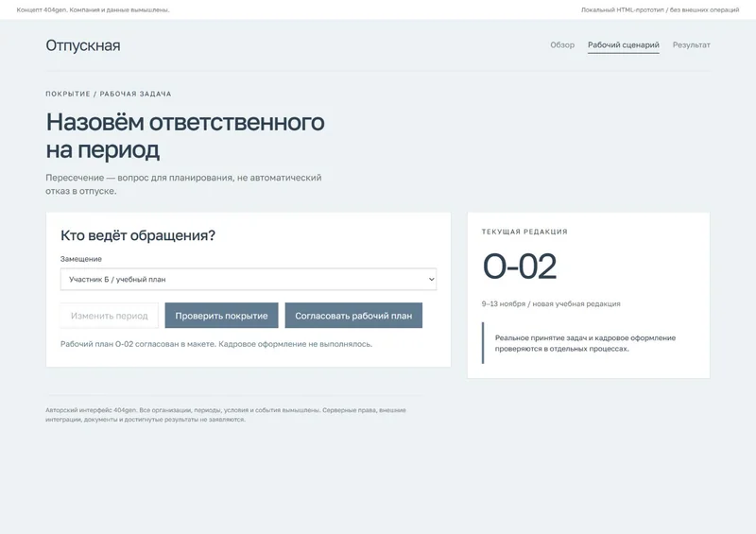The height and width of the screenshot is (534, 756).
Task: Click top banner text Концепт 404gen
Action: click(93, 9)
